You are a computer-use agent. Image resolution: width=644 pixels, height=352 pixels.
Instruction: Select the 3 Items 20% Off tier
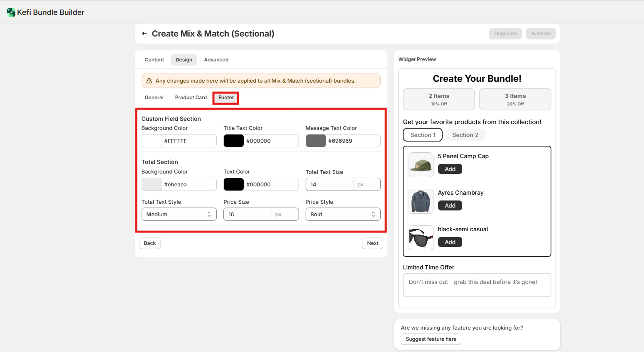[x=515, y=99]
